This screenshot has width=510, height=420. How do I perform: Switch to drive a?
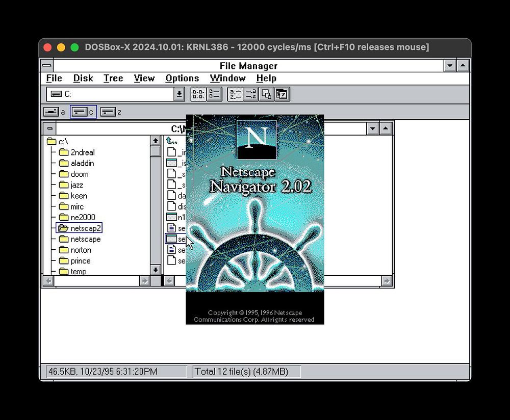point(51,112)
